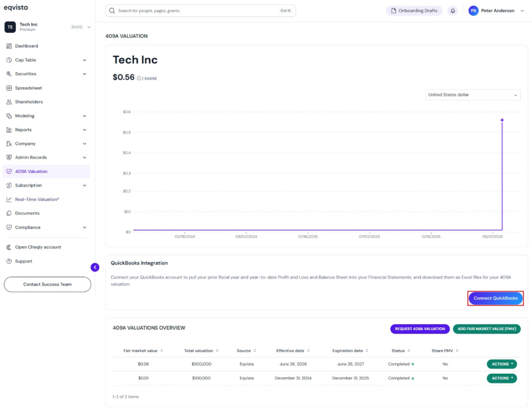The image size is (532, 408).
Task: Click the PA user avatar
Action: pos(473,11)
